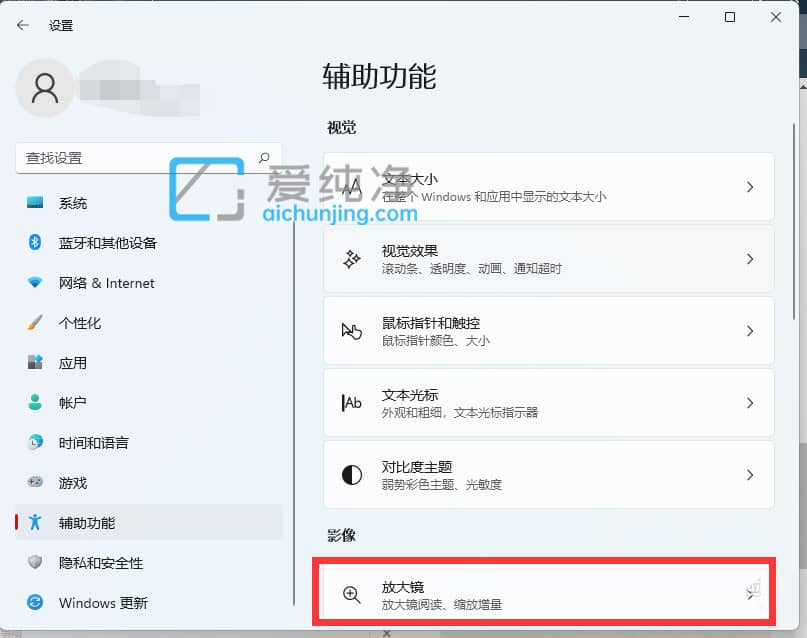
Task: Open 时间和语言 from sidebar
Action: 93,443
